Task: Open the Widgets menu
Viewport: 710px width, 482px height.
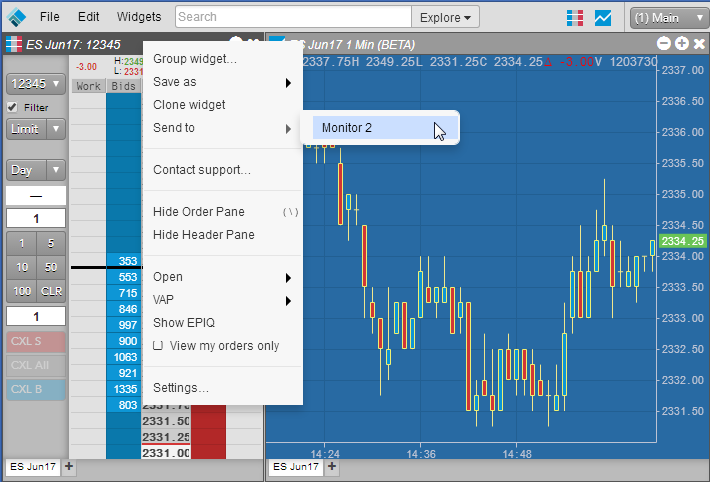Action: click(139, 17)
